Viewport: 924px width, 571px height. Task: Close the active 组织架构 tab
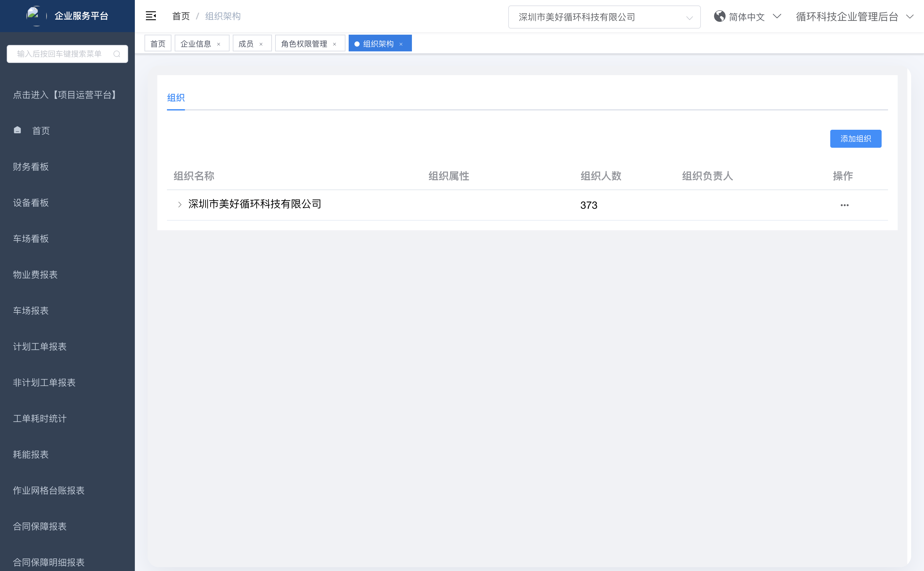tap(401, 44)
